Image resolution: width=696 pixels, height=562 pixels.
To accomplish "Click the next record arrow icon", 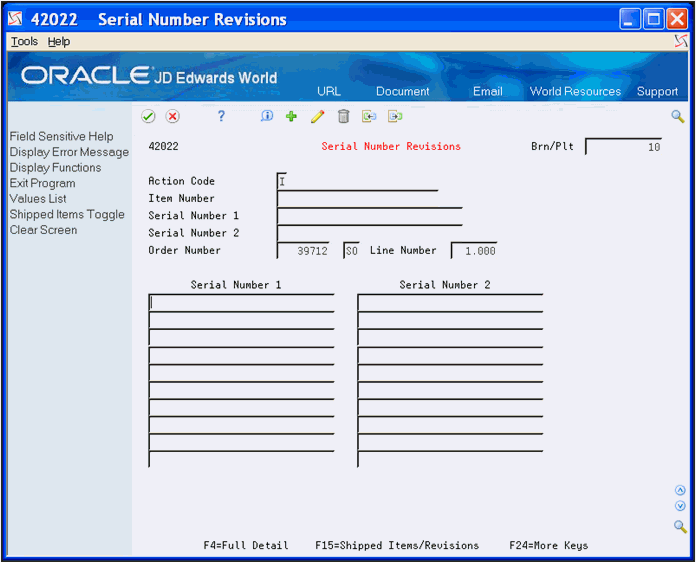I will point(395,116).
